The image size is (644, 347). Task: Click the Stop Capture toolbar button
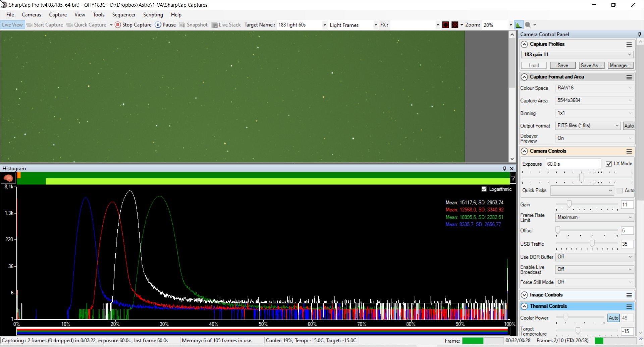tap(133, 25)
